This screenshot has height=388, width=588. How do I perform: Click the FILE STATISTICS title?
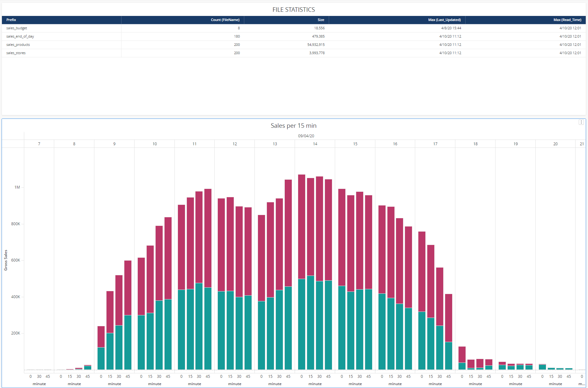tap(293, 10)
